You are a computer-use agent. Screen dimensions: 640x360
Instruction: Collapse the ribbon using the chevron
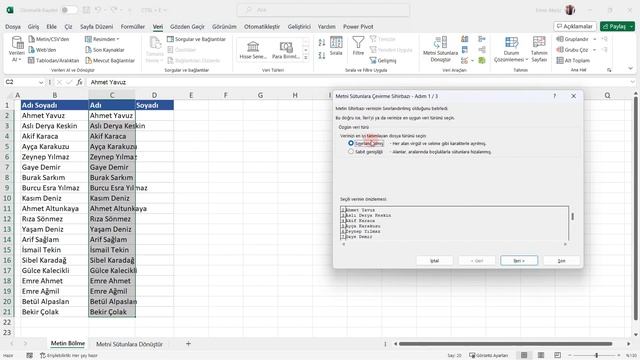pyautogui.click(x=631, y=69)
